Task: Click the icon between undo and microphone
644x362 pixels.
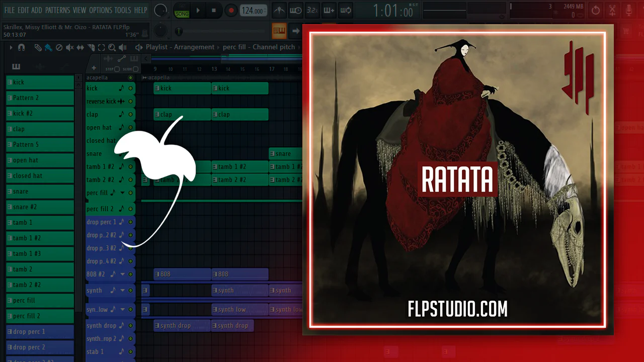Action: pos(612,10)
